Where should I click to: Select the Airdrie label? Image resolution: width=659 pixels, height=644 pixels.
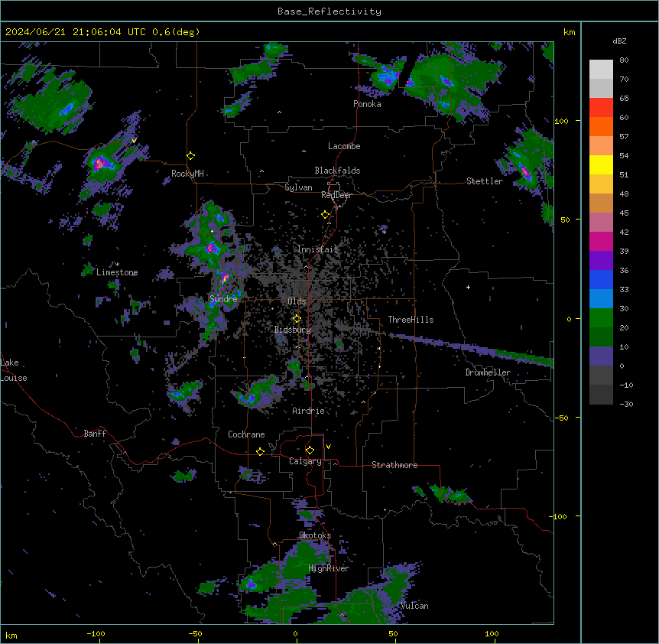(x=308, y=411)
